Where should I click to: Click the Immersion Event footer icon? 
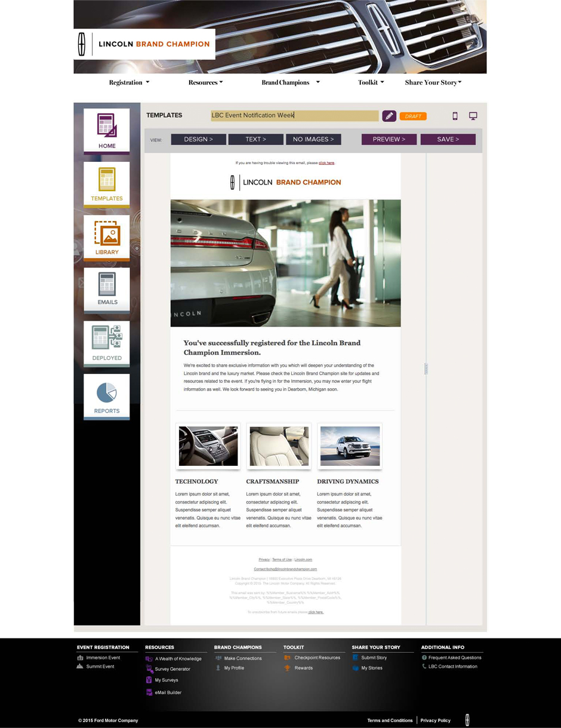tap(80, 658)
